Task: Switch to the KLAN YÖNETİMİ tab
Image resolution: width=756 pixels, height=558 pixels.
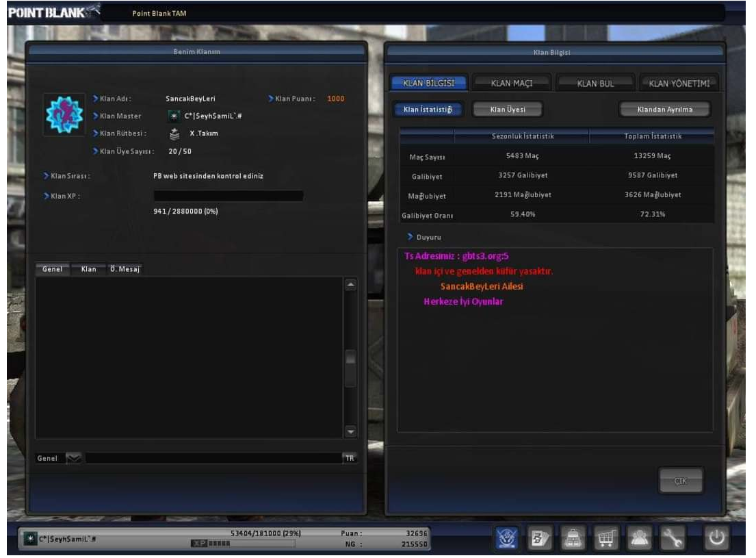Action: 679,83
